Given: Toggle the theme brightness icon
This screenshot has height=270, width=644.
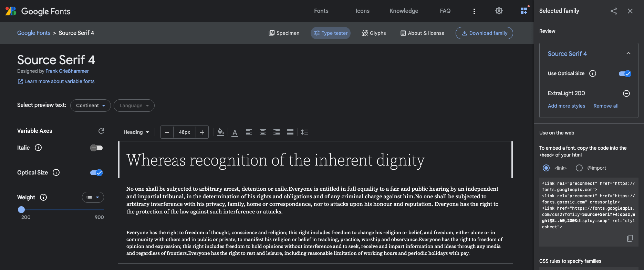Looking at the screenshot, I should [x=499, y=11].
